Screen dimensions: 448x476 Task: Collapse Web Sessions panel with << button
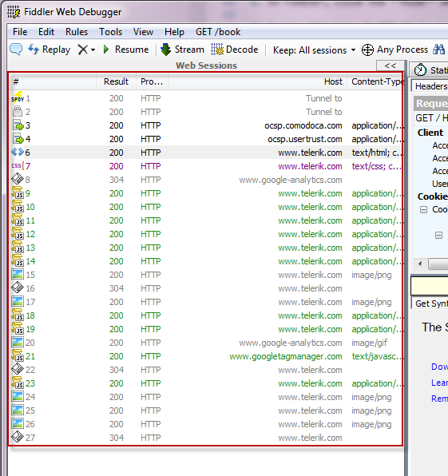[391, 65]
